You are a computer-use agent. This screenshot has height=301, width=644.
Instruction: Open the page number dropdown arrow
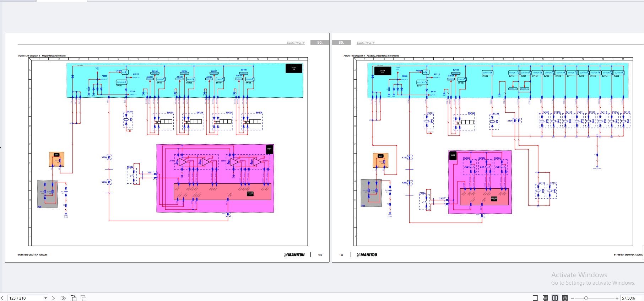(45, 298)
